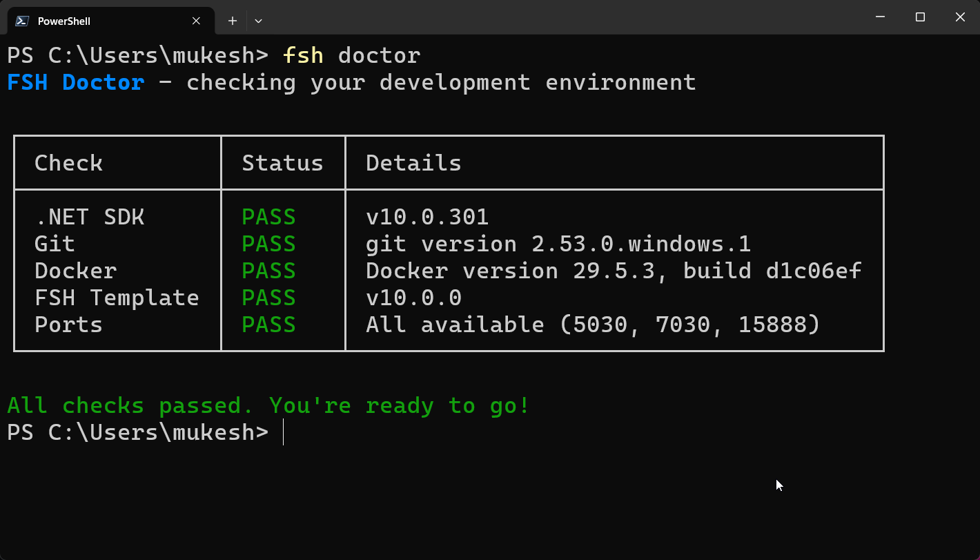Screen dimensions: 980x560
Task: Click the word 'doctor' in command line
Action: 379,55
